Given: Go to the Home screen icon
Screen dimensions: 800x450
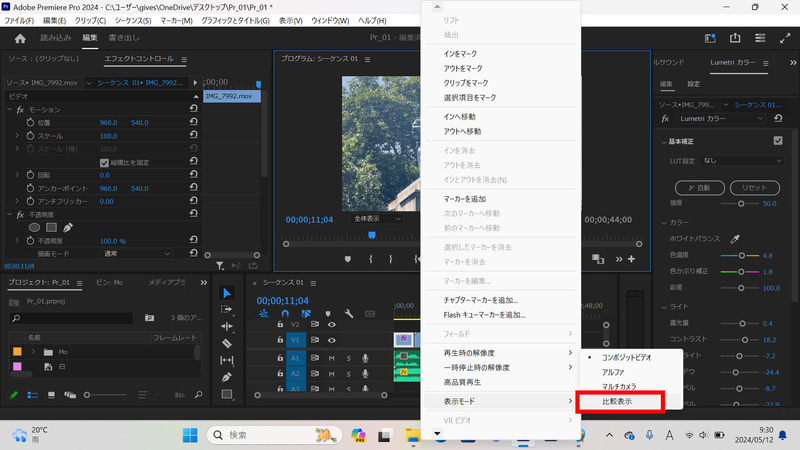Looking at the screenshot, I should [20, 38].
